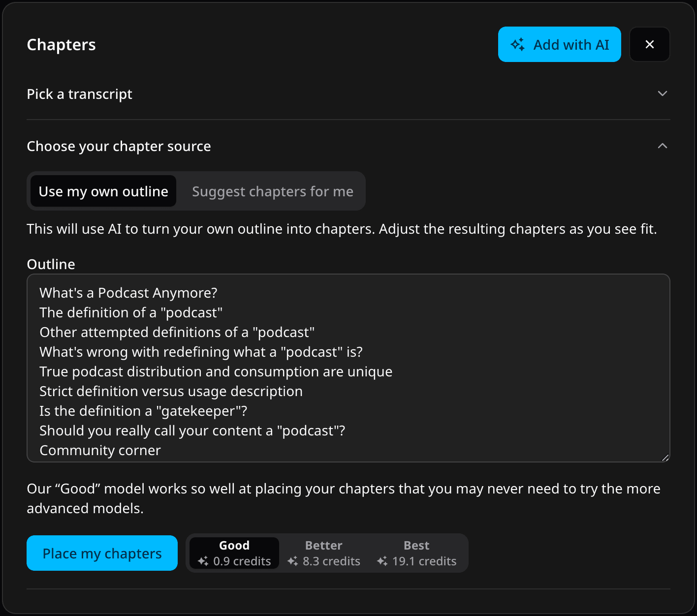Click the sparkle icon beside 0.9 credits
This screenshot has height=616, width=697.
[x=203, y=561]
